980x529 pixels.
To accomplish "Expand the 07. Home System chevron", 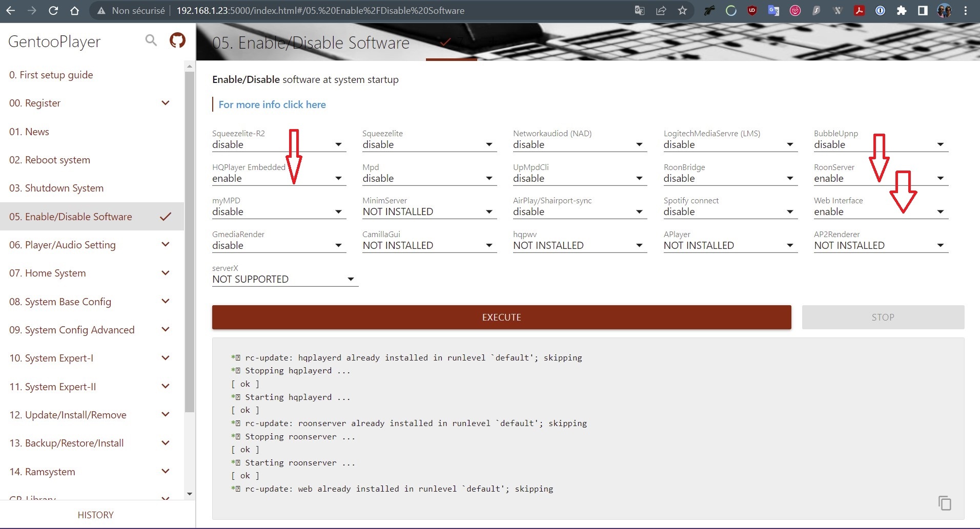I will coord(166,273).
